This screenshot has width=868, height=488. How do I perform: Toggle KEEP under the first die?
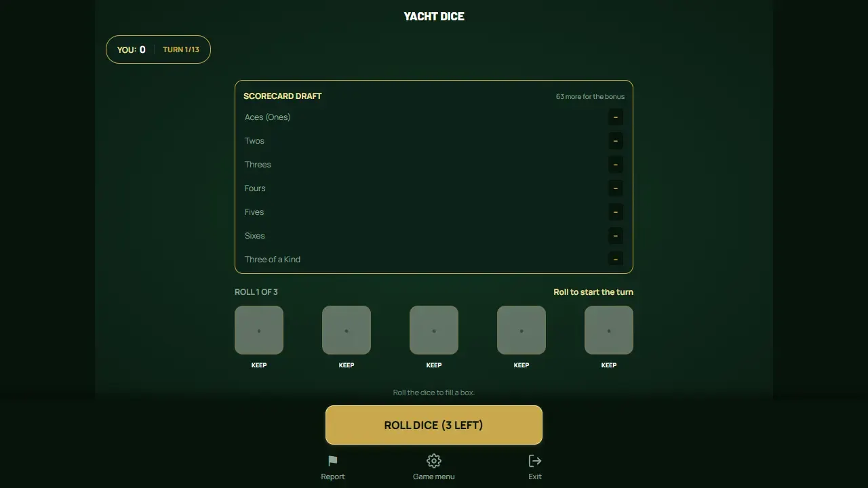(259, 365)
